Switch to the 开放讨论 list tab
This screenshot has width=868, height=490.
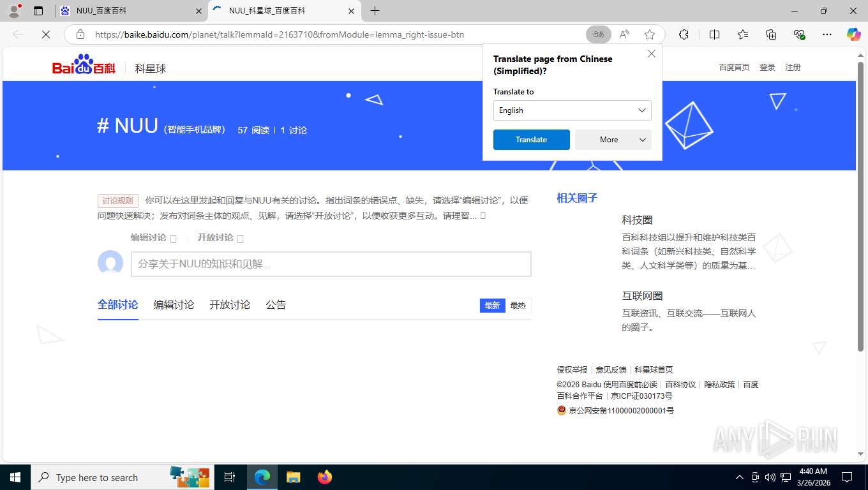[x=230, y=305]
